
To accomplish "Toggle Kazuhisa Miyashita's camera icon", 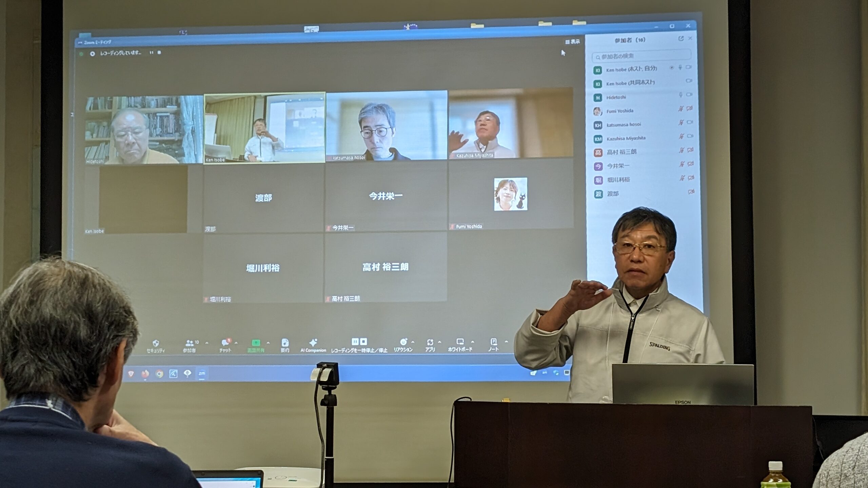I will pos(690,136).
